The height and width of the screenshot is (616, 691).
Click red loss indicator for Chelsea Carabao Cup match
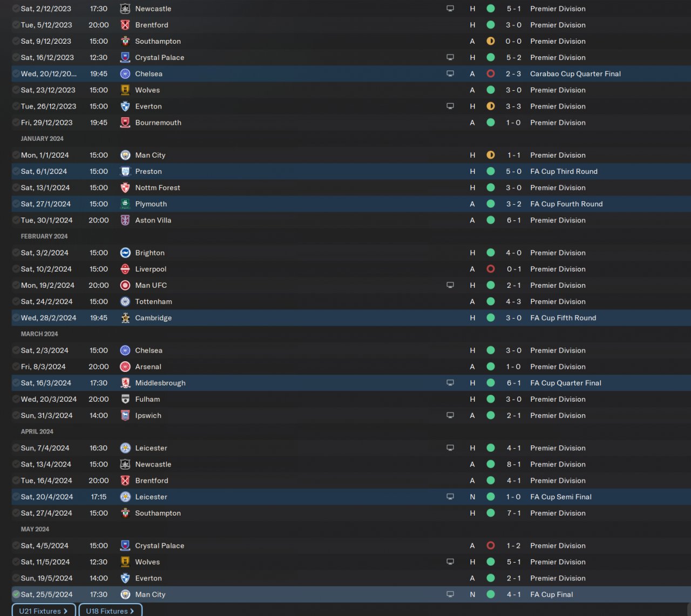(x=491, y=74)
